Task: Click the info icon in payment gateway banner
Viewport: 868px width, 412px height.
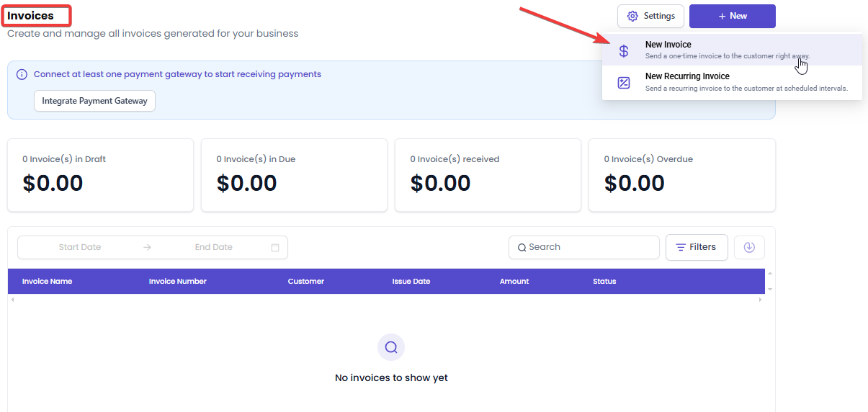Action: (x=22, y=74)
